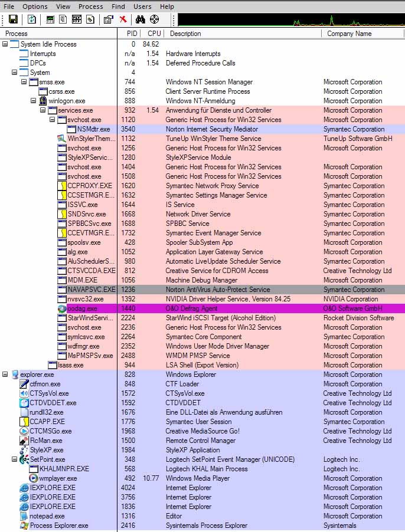Click the 10.77 CPU value for wmplayer.exe
Viewport: 405px width, 532px height.
pyautogui.click(x=151, y=478)
